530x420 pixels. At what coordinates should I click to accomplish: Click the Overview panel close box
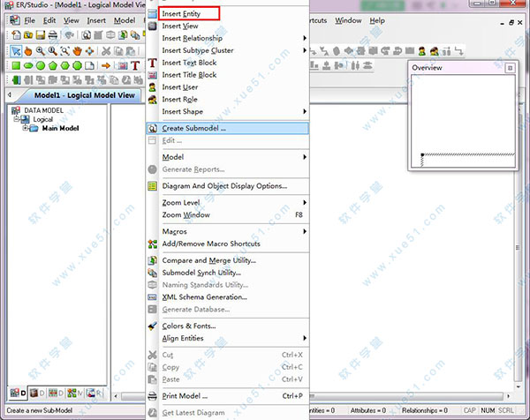coord(510,68)
